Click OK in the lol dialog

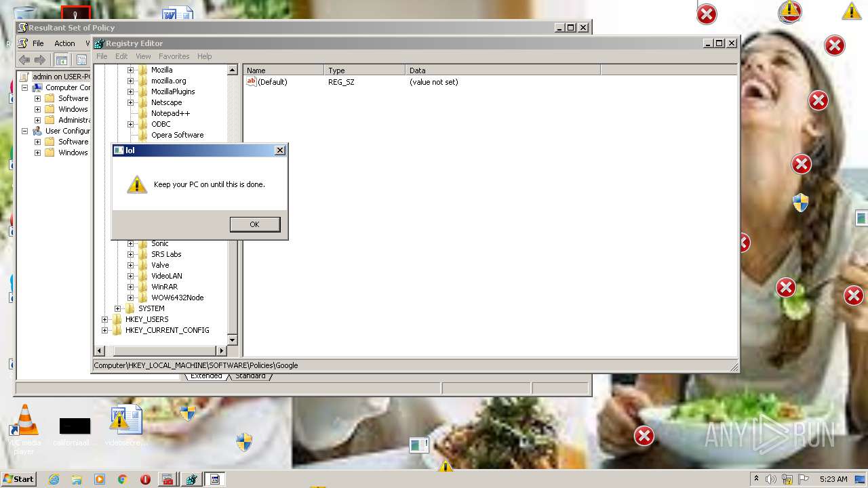pyautogui.click(x=254, y=224)
